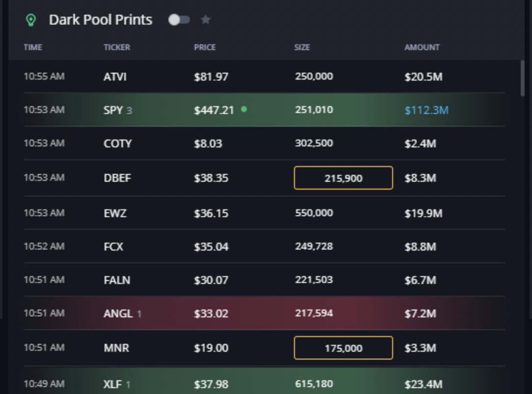This screenshot has width=532, height=394.
Task: Sort by the TIME column header
Action: point(32,47)
